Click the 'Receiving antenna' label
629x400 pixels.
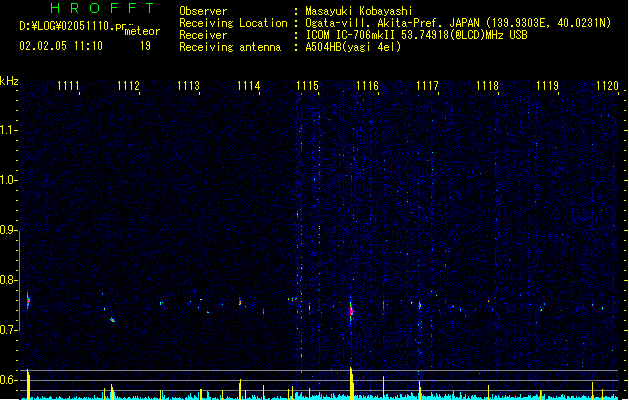pos(230,47)
